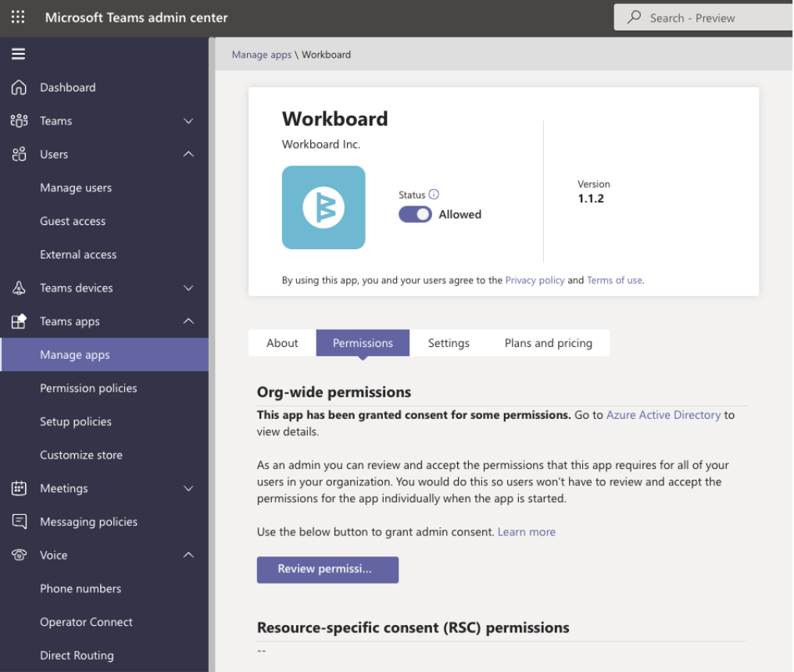Viewport: 794px width, 672px height.
Task: Open Setup policies
Action: (x=76, y=421)
